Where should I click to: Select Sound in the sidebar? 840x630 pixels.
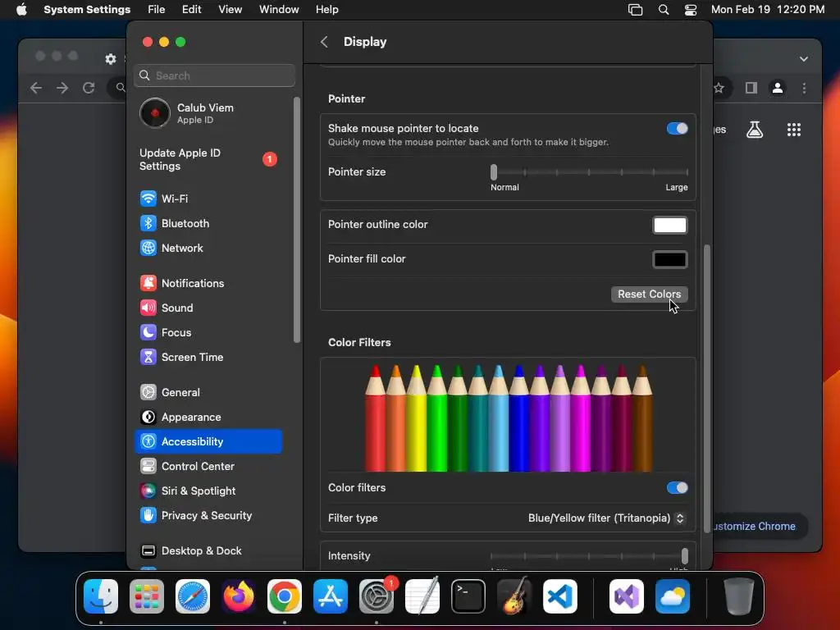pyautogui.click(x=208, y=308)
